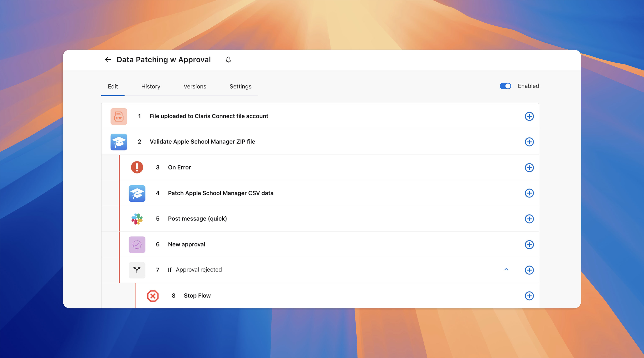Select the Edit tab
This screenshot has height=358, width=644.
tap(113, 87)
